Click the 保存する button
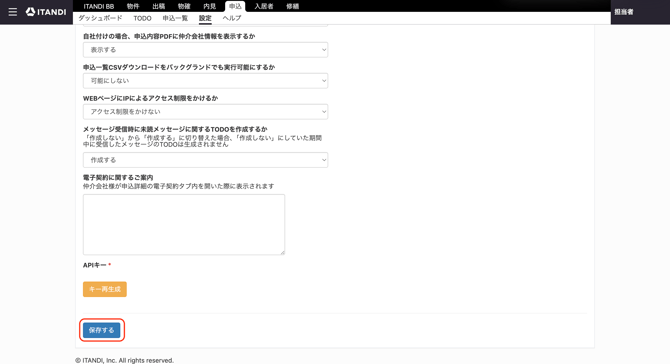Screen dimensions: 670x364 click(102, 330)
